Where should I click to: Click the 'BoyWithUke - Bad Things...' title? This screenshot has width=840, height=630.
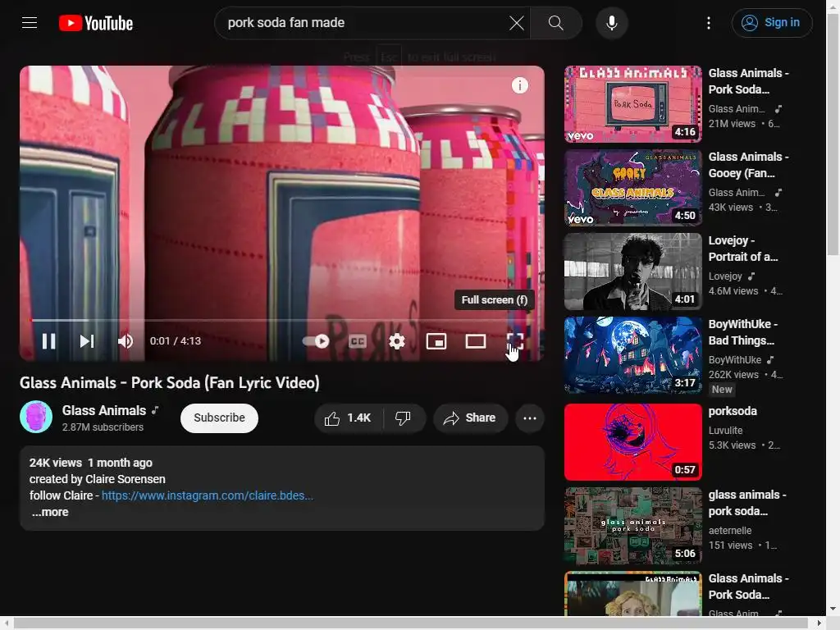point(743,332)
